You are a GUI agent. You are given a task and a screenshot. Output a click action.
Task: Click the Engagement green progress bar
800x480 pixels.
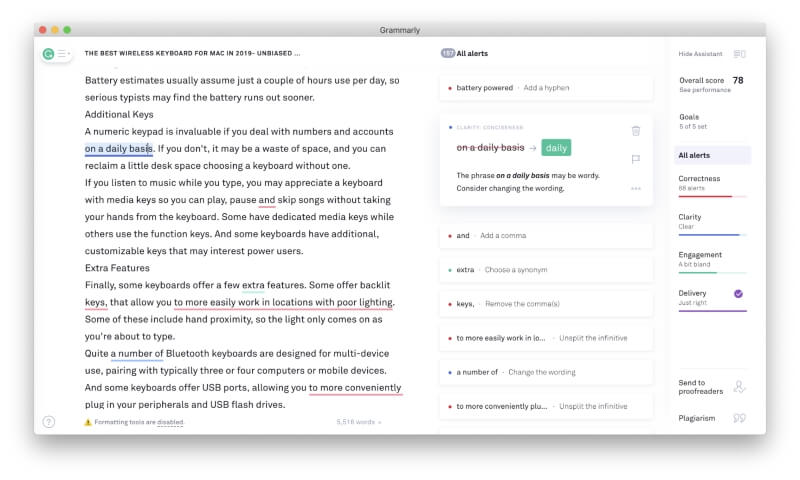click(x=712, y=272)
